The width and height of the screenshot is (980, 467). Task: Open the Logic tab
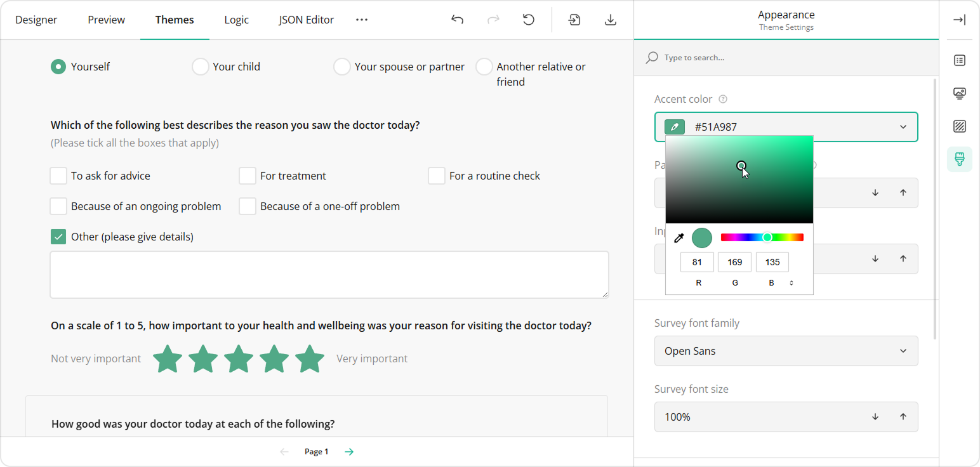236,20
